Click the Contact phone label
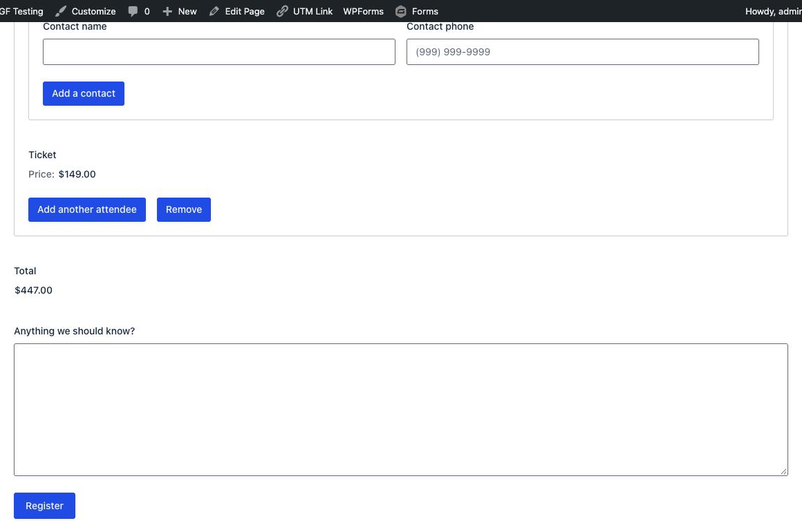The image size is (802, 532). [x=440, y=26]
